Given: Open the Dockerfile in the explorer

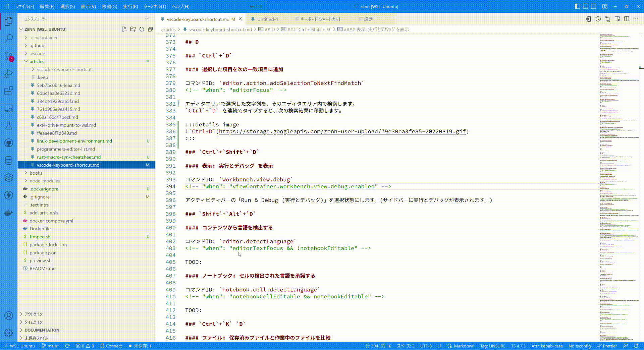Looking at the screenshot, I should (x=87, y=229).
